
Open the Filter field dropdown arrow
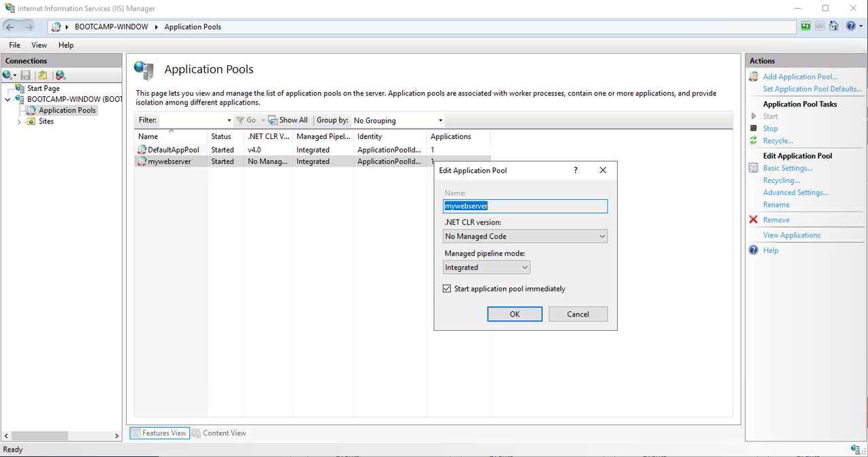click(x=230, y=120)
